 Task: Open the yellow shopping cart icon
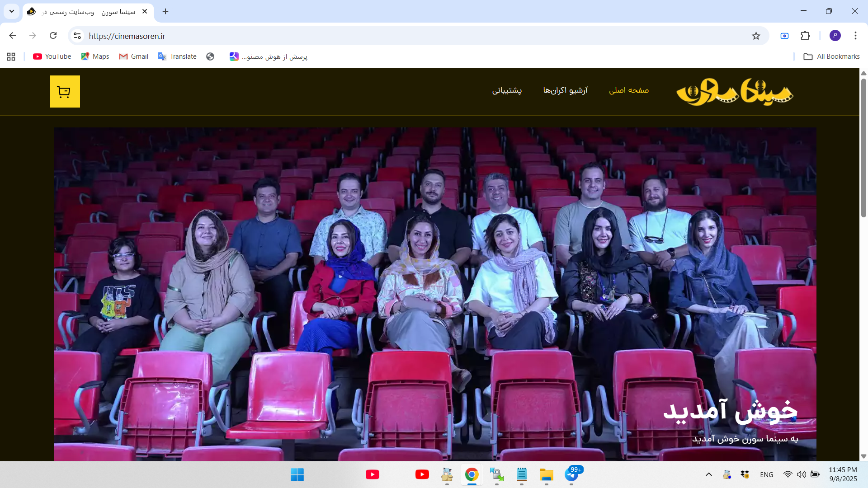pyautogui.click(x=65, y=92)
